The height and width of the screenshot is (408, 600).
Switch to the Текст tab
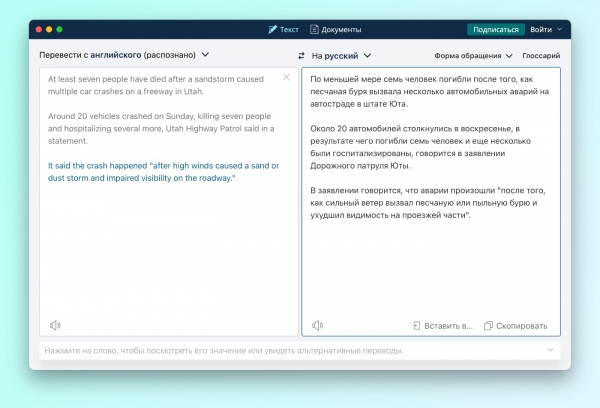point(283,29)
